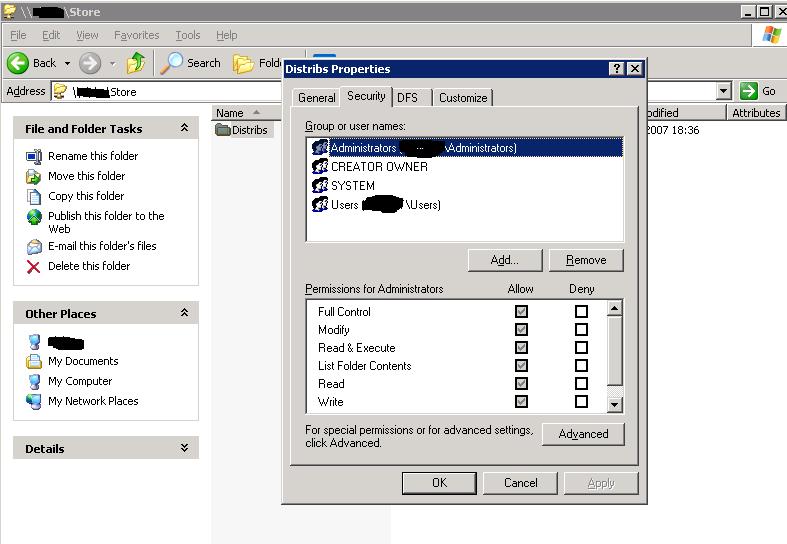Toggle Allow checkbox for Write
This screenshot has width=787, height=544.
coord(521,401)
